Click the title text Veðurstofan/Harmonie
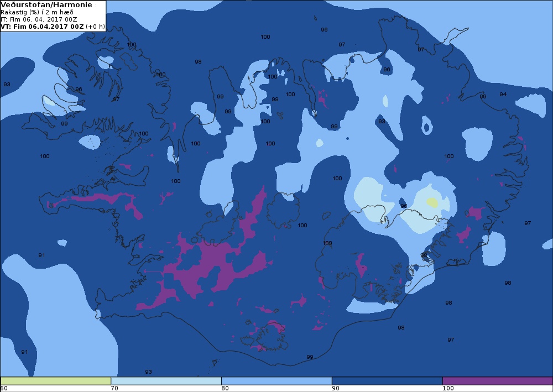Screen dimensions: 553x392 click(46, 5)
